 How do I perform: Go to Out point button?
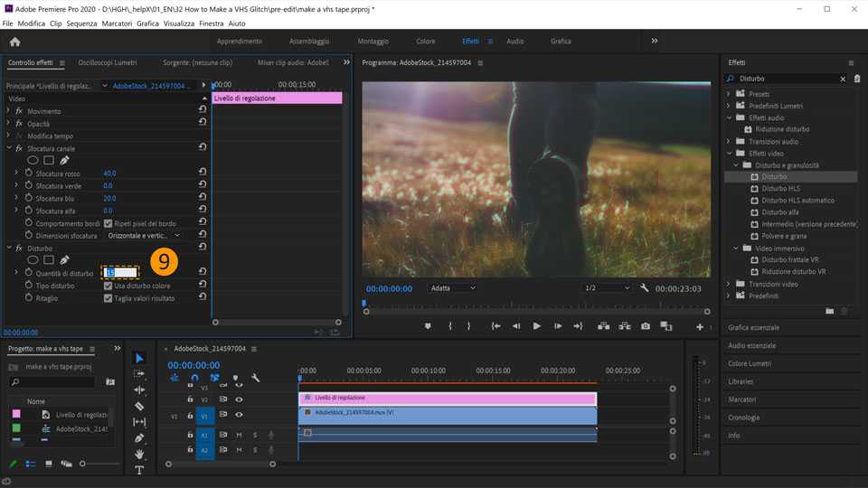coord(578,326)
